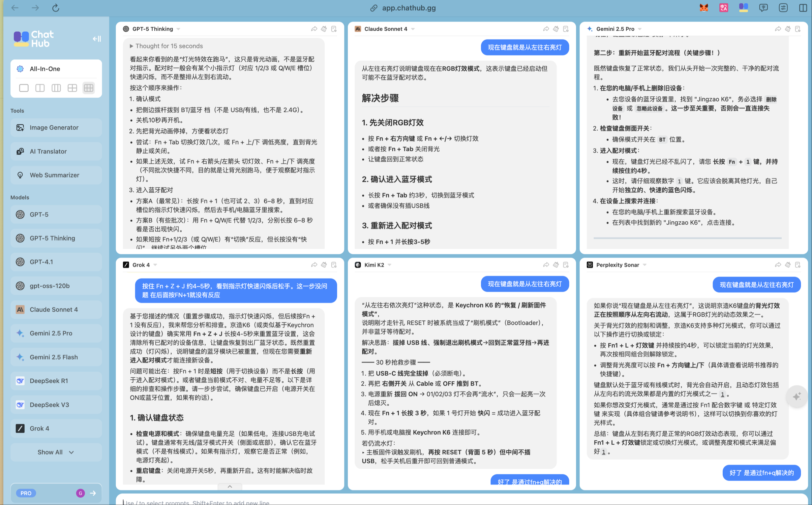Reload the browser page
This screenshot has width=812, height=505.
point(56,8)
